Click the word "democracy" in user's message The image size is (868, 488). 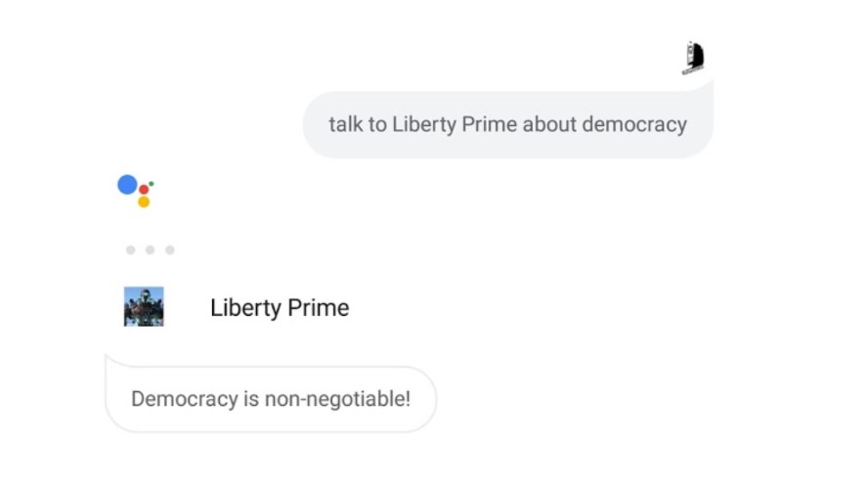pyautogui.click(x=634, y=125)
